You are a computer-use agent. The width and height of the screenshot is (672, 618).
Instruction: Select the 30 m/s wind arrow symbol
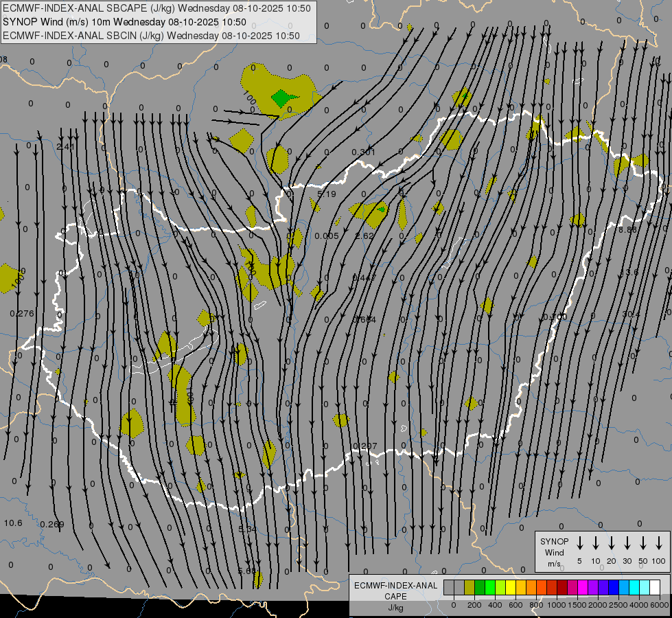627,543
